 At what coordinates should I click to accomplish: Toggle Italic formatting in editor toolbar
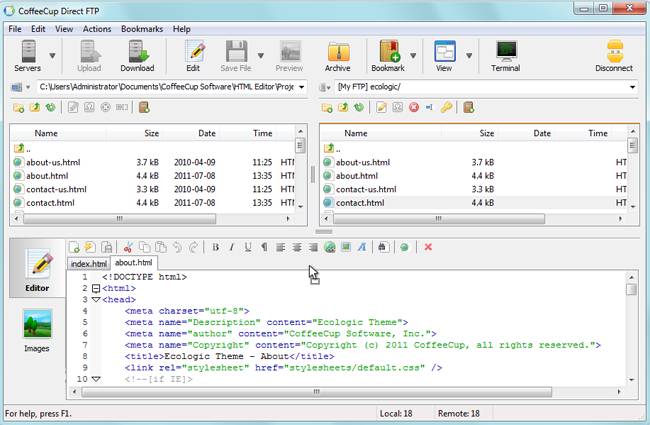coord(231,247)
